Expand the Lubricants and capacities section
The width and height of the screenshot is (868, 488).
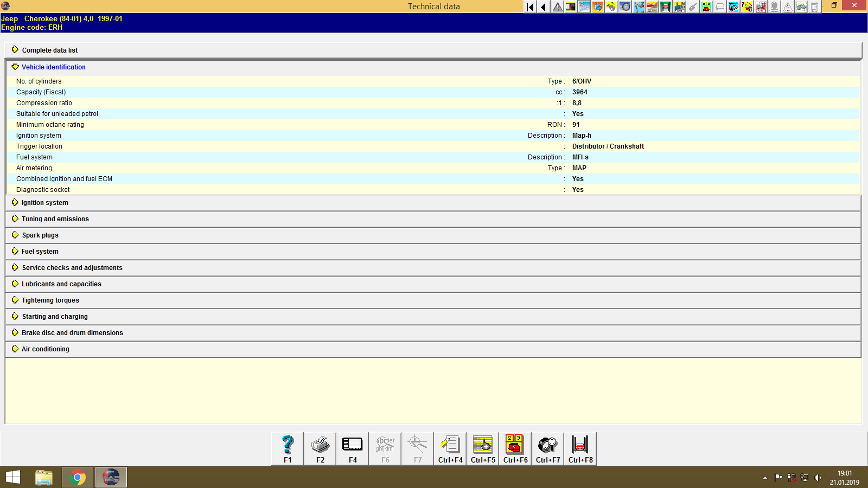[61, 284]
